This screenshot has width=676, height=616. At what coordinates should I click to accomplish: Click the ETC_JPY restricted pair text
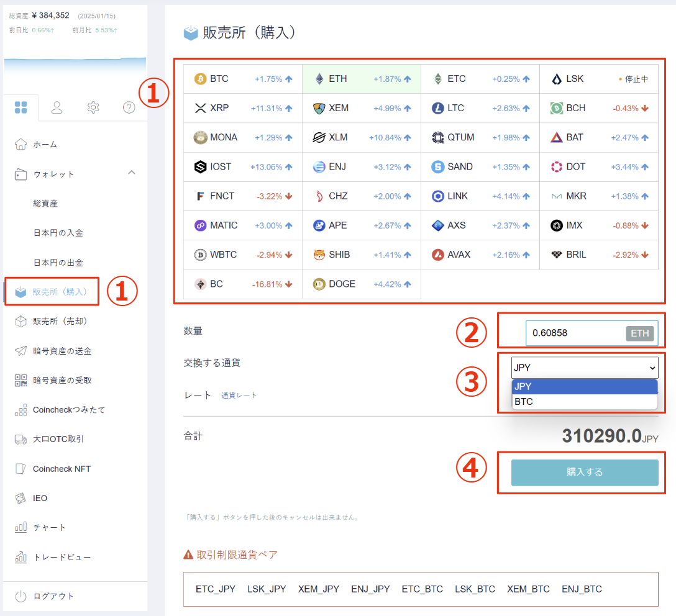click(216, 589)
